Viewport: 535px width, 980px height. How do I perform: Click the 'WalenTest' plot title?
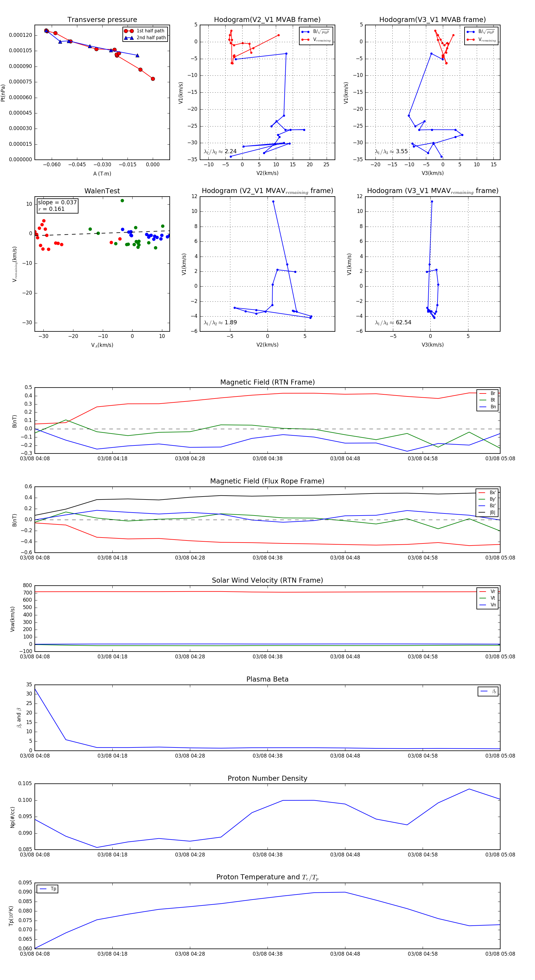tap(102, 191)
